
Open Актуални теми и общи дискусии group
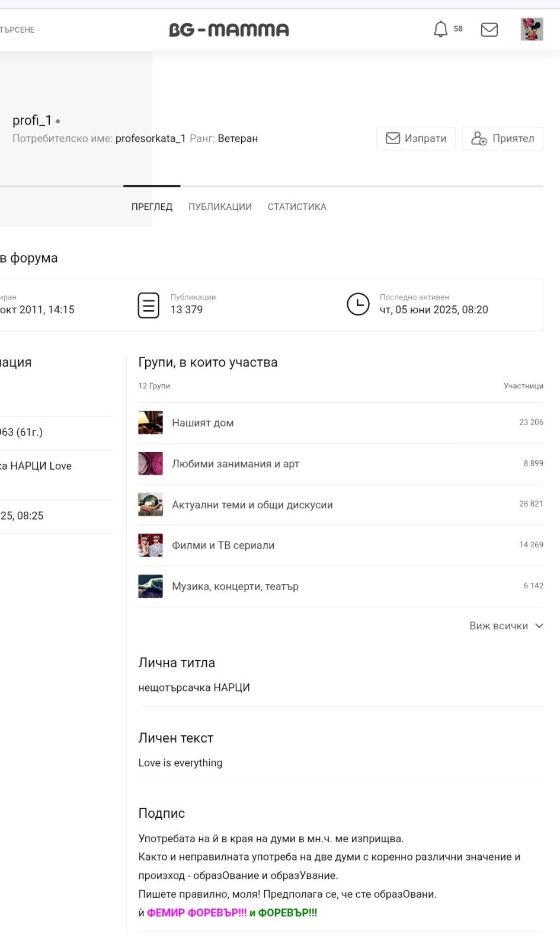252,505
